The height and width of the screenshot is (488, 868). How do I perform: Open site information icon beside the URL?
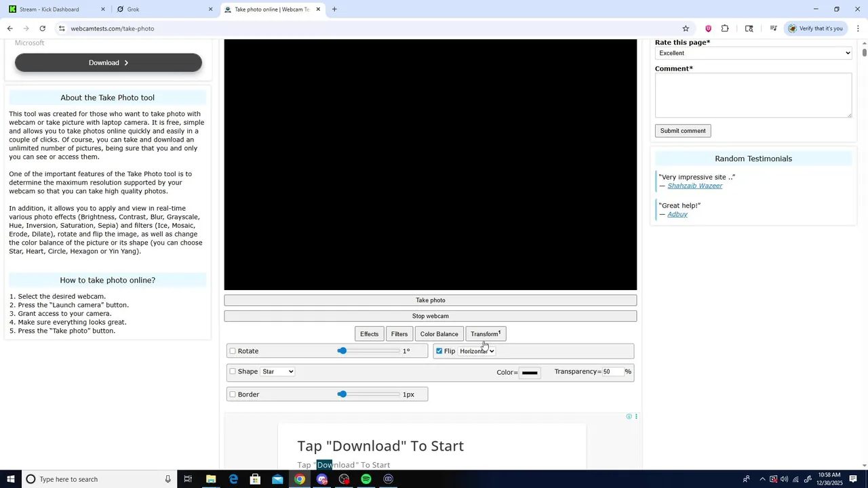[62, 28]
